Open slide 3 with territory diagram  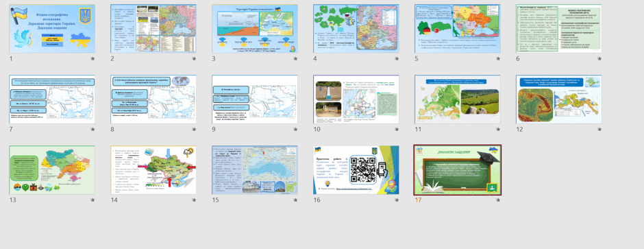tap(255, 29)
